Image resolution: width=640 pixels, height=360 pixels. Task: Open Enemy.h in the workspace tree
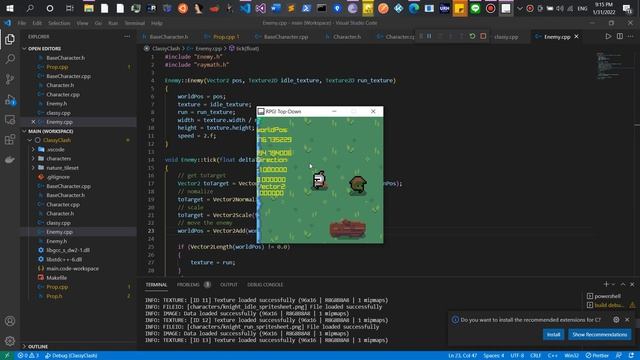56,241
